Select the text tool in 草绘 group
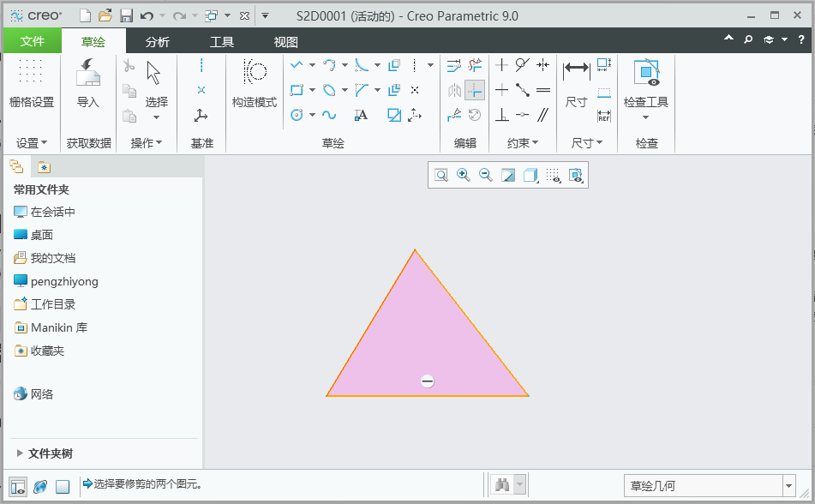The width and height of the screenshot is (815, 504). pos(361,115)
